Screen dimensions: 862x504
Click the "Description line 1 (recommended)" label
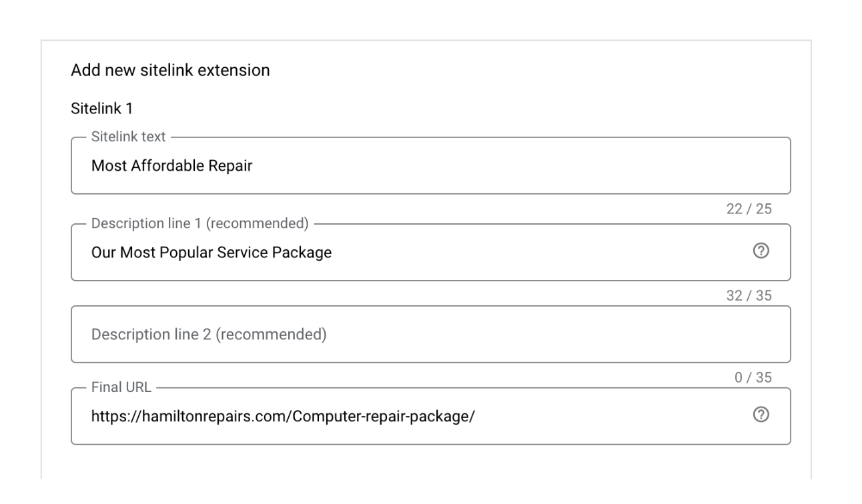199,223
